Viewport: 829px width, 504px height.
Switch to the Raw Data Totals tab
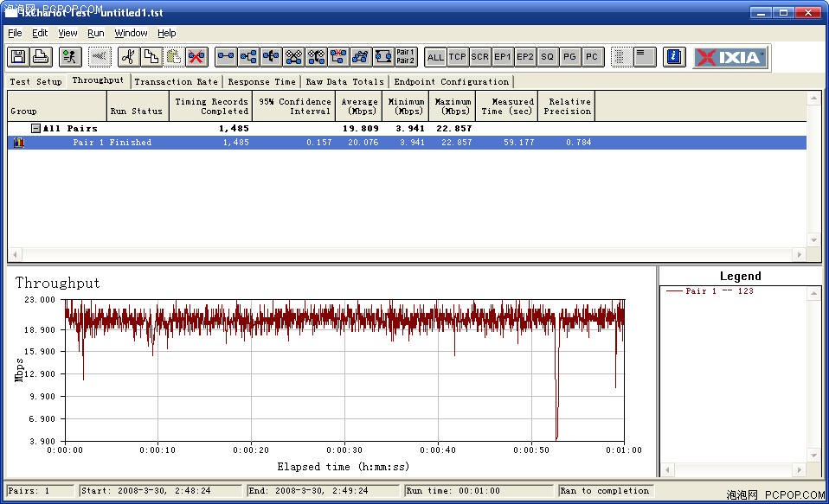344,82
